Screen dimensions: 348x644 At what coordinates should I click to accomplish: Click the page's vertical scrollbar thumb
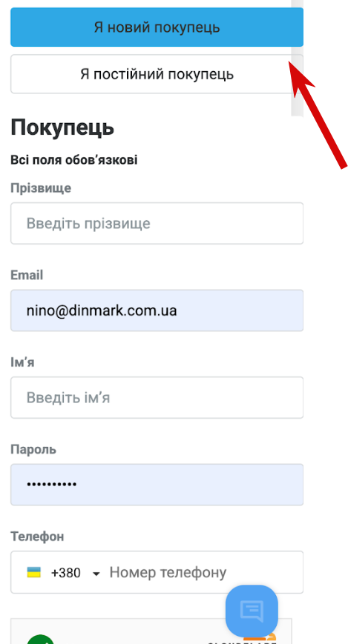pyautogui.click(x=297, y=58)
